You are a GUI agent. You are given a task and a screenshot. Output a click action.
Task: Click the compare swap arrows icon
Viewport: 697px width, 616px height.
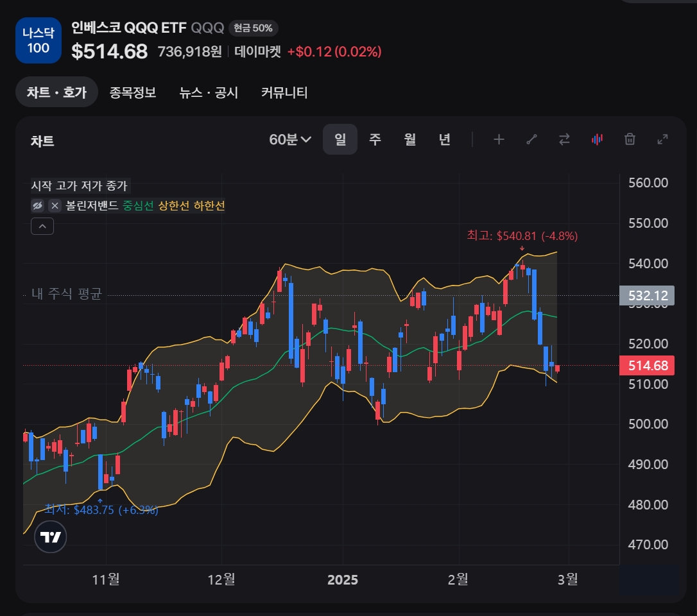point(564,139)
